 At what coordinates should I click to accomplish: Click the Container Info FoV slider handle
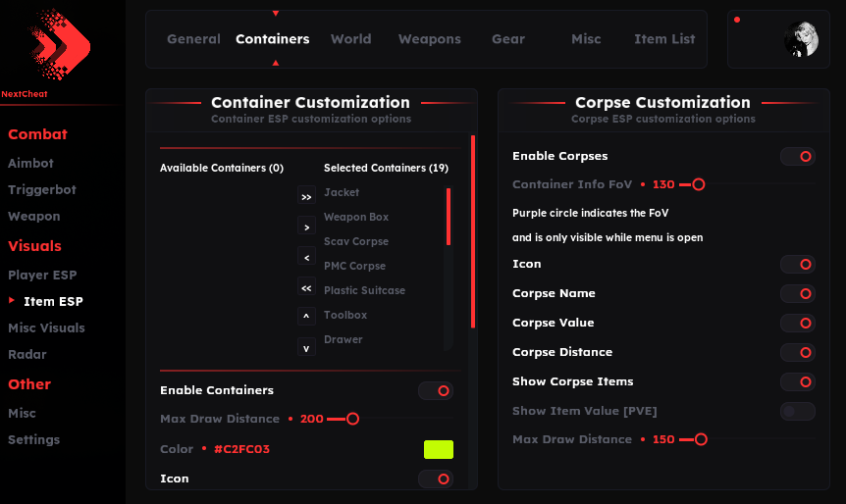699,184
